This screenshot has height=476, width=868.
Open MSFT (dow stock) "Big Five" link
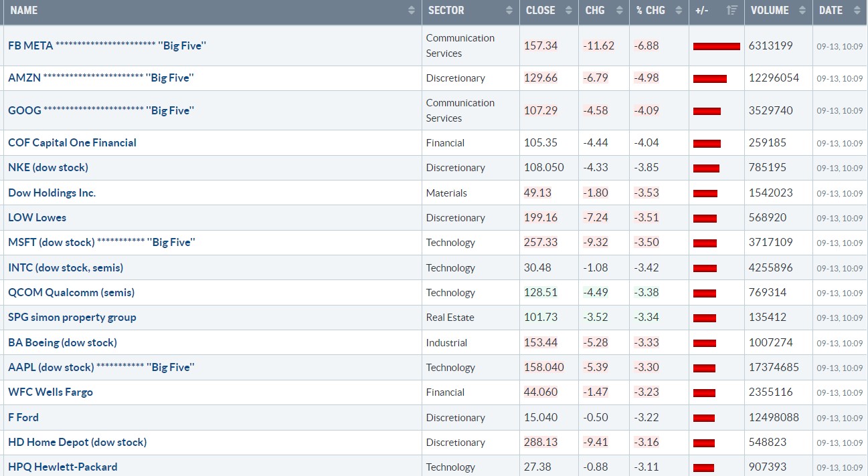(102, 242)
